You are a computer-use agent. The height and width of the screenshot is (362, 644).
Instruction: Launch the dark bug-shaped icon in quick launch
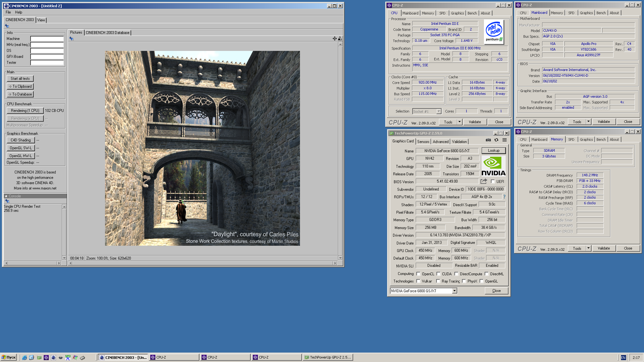pos(61,358)
